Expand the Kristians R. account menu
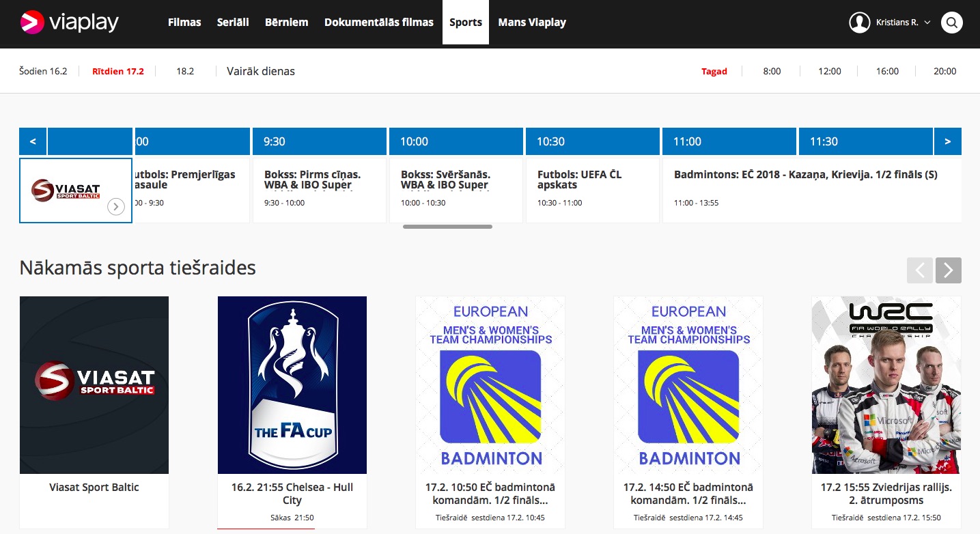Image resolution: width=980 pixels, height=534 pixels. tap(902, 23)
